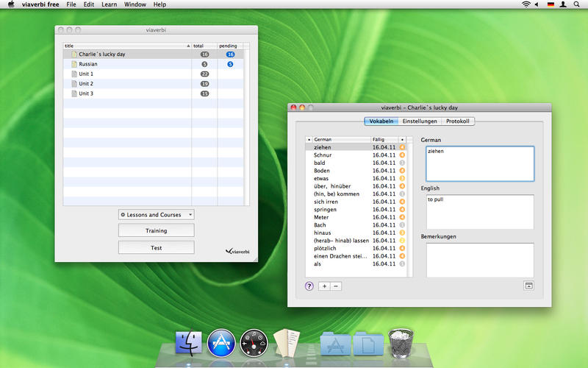This screenshot has height=368, width=588.
Task: Open viaverbi book icon in dock
Action: pyautogui.click(x=287, y=342)
